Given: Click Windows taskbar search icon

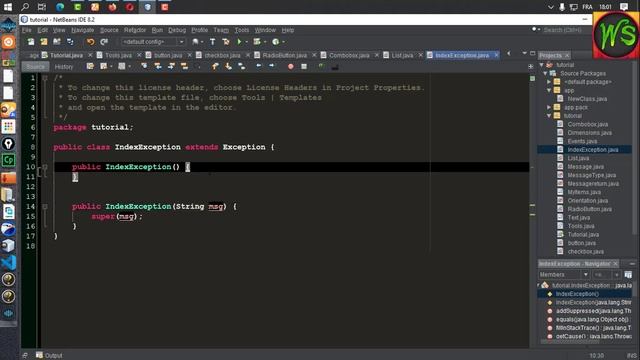Looking at the screenshot, I should (x=25, y=7).
